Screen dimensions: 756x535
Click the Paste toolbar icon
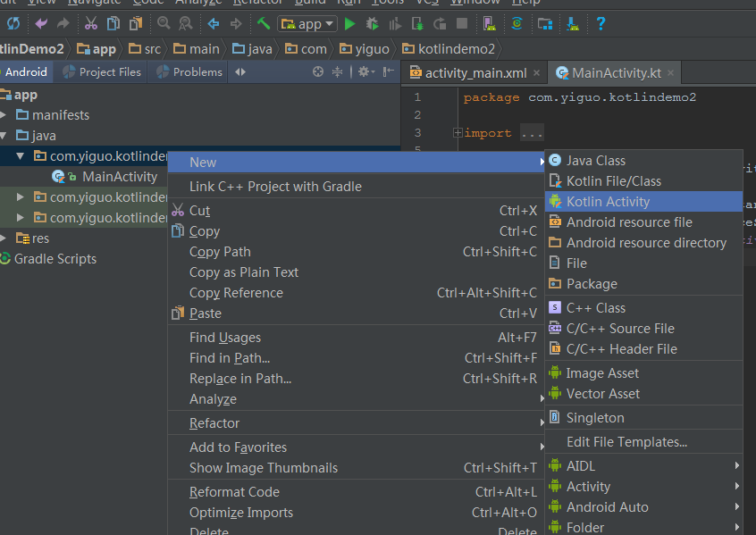[x=136, y=23]
